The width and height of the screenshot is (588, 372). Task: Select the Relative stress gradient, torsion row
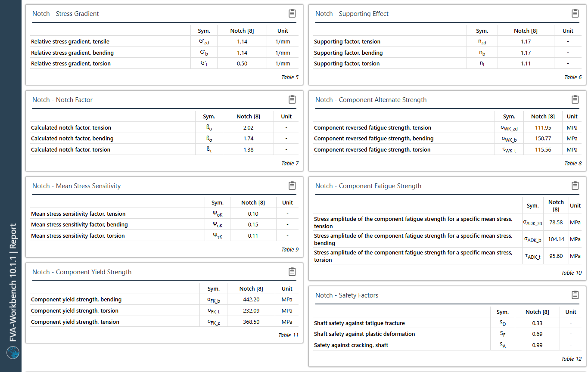tap(165, 63)
